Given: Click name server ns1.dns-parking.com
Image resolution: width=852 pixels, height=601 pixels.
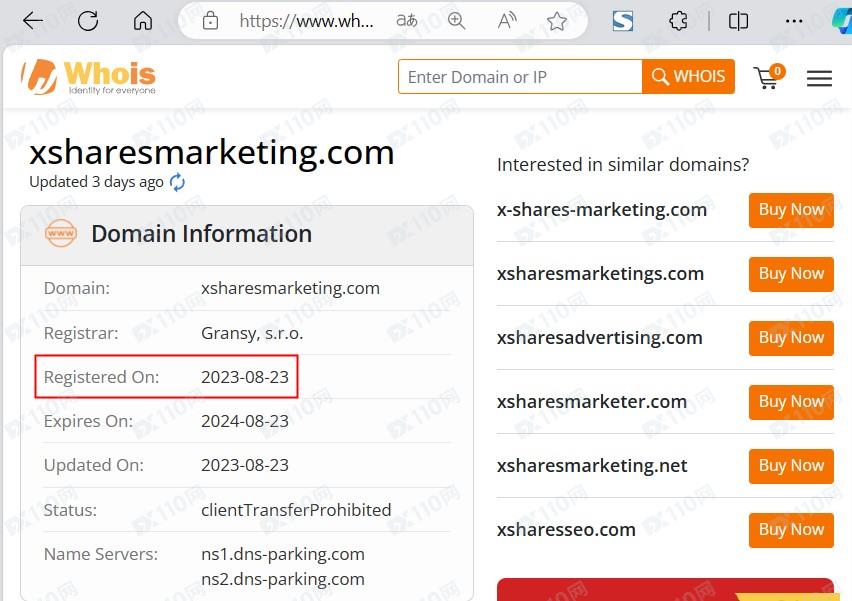Looking at the screenshot, I should tap(283, 554).
